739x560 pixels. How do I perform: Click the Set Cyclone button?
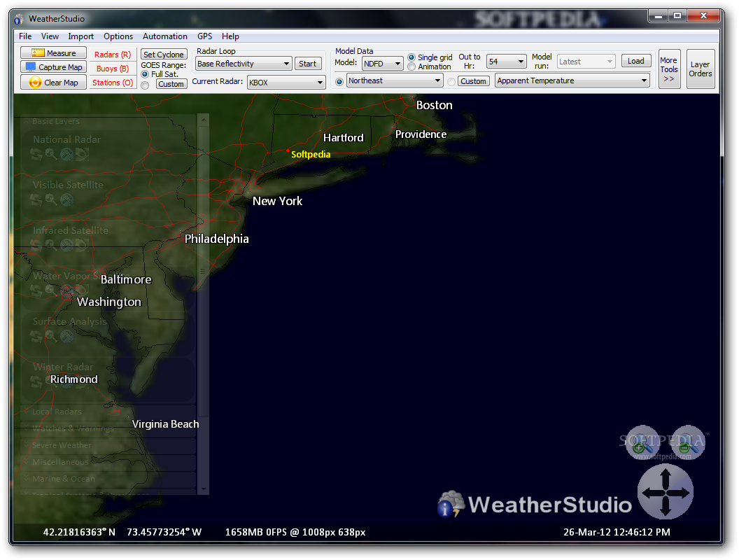pos(164,55)
